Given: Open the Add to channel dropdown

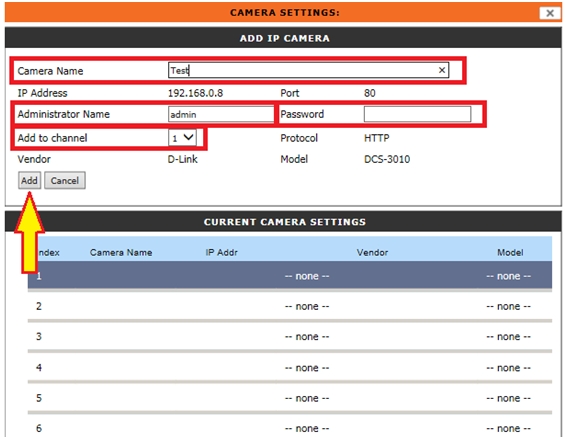Looking at the screenshot, I should (182, 138).
